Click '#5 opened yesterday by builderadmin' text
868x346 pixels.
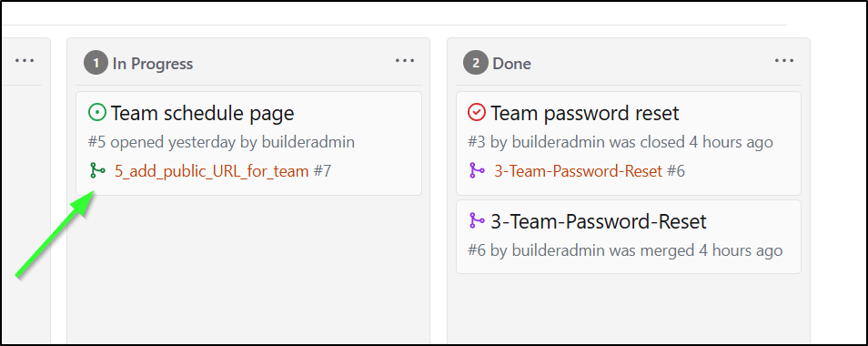[x=221, y=142]
